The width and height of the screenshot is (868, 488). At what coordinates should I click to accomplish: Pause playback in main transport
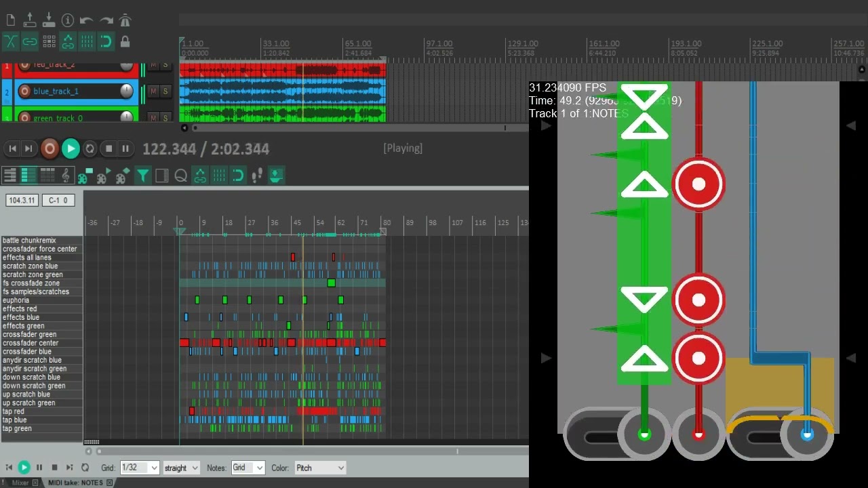(125, 148)
